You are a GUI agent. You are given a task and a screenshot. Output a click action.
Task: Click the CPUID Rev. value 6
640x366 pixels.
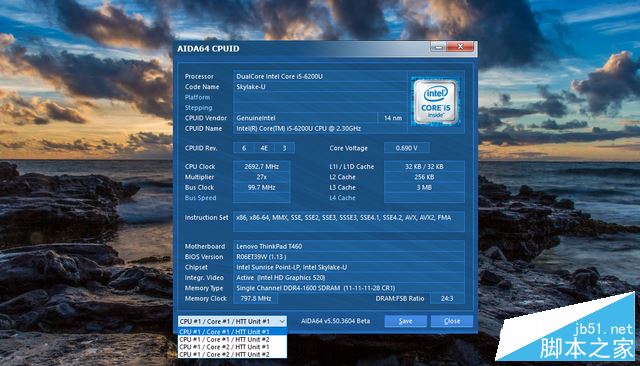pyautogui.click(x=244, y=148)
